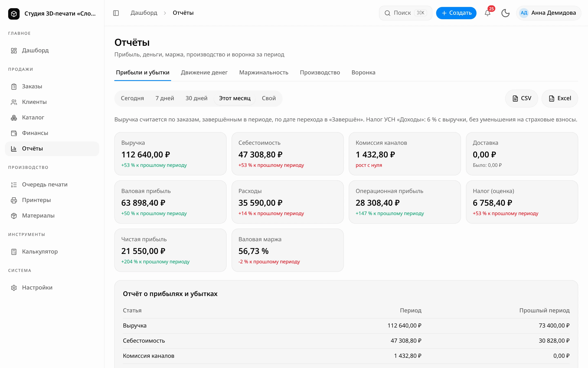Select Отчёты in the sidebar
Image resolution: width=588 pixels, height=368 pixels.
tap(52, 149)
